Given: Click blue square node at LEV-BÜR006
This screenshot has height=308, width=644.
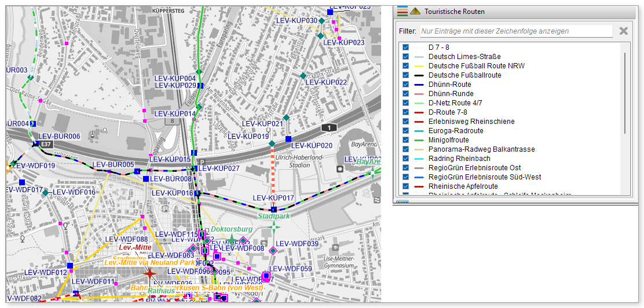Looking at the screenshot, I should click(x=35, y=144).
